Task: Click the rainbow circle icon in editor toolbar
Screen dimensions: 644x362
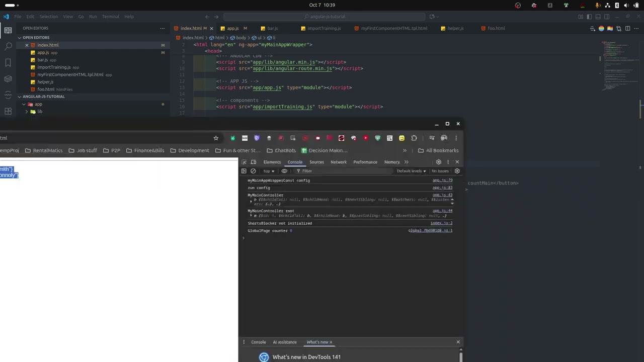Action: click(601, 29)
